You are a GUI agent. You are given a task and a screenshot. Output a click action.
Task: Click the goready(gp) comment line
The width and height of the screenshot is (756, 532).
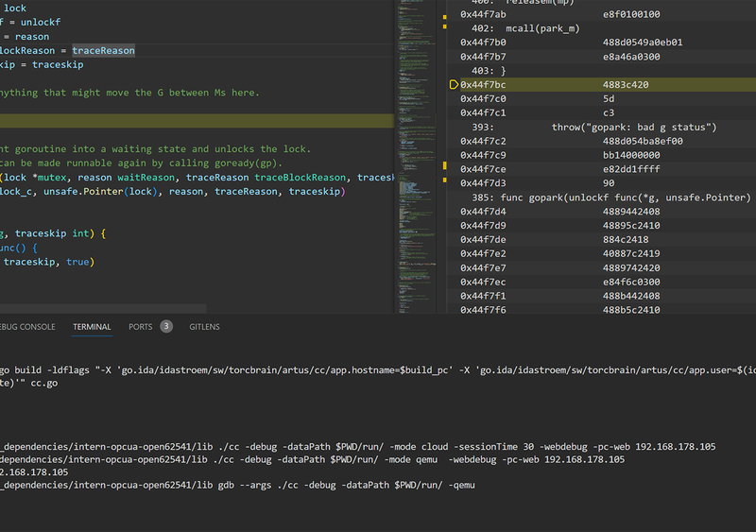(141, 163)
